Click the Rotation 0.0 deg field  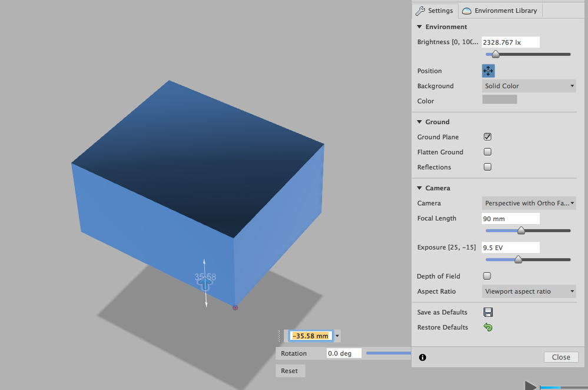(344, 354)
